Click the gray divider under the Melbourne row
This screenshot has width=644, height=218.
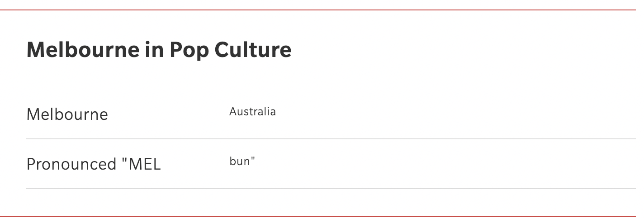point(331,139)
